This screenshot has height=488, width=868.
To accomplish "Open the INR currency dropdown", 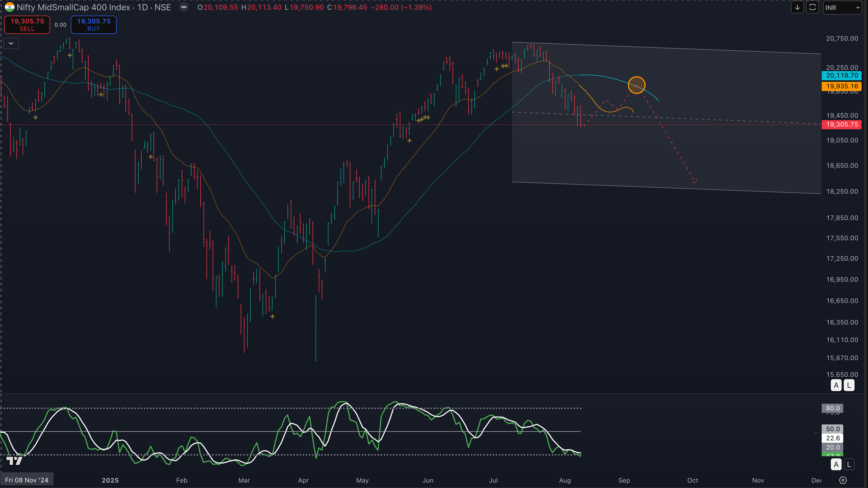I will [842, 8].
